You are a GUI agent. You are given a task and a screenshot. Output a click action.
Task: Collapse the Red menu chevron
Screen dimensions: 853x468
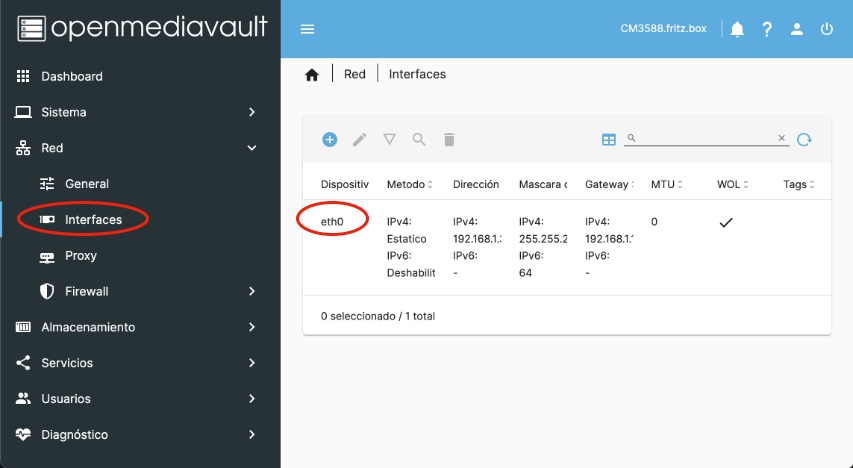click(x=252, y=148)
